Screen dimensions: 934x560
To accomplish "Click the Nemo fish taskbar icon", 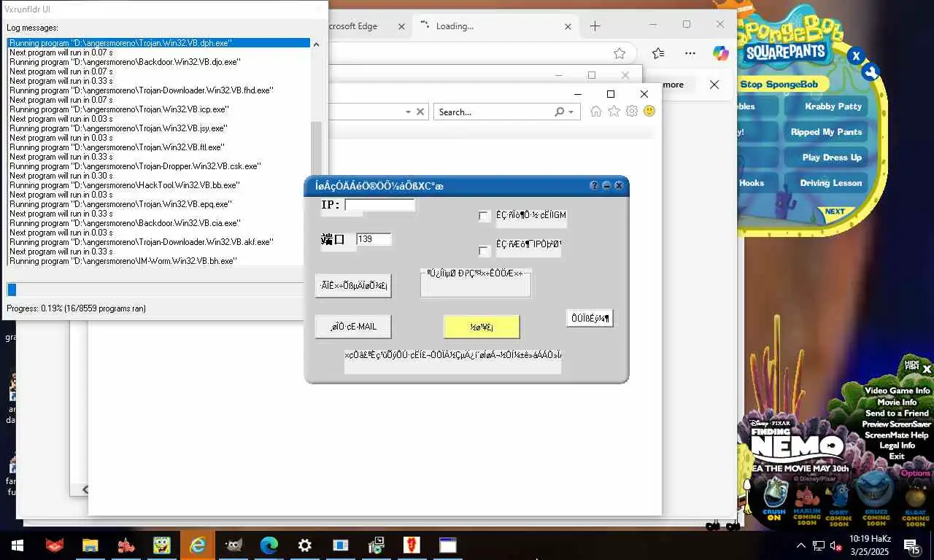I will (126, 545).
